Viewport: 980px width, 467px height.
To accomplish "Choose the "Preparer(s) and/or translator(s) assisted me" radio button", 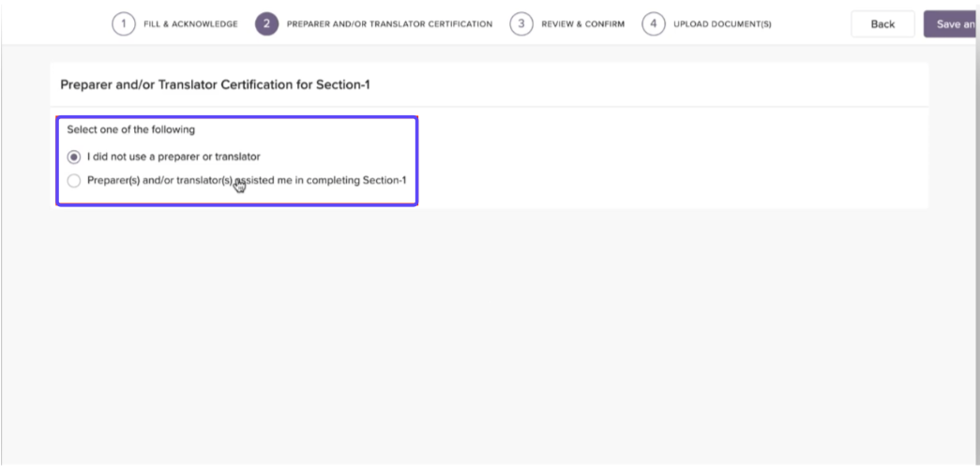I will (x=74, y=180).
